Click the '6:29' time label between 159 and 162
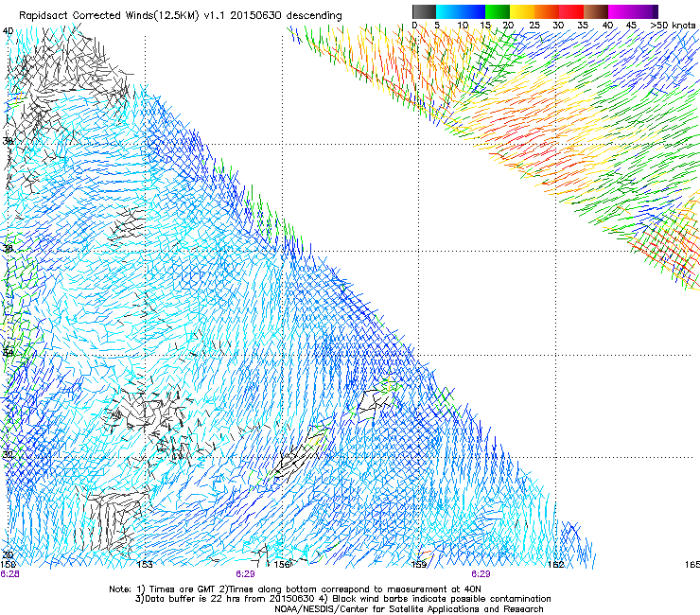The width and height of the screenshot is (700, 615). click(x=481, y=574)
